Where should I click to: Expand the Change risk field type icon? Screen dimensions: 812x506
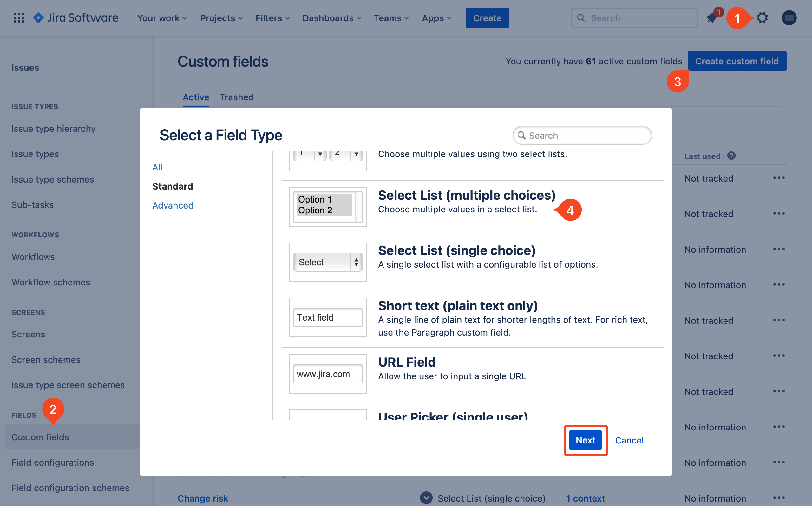click(426, 498)
